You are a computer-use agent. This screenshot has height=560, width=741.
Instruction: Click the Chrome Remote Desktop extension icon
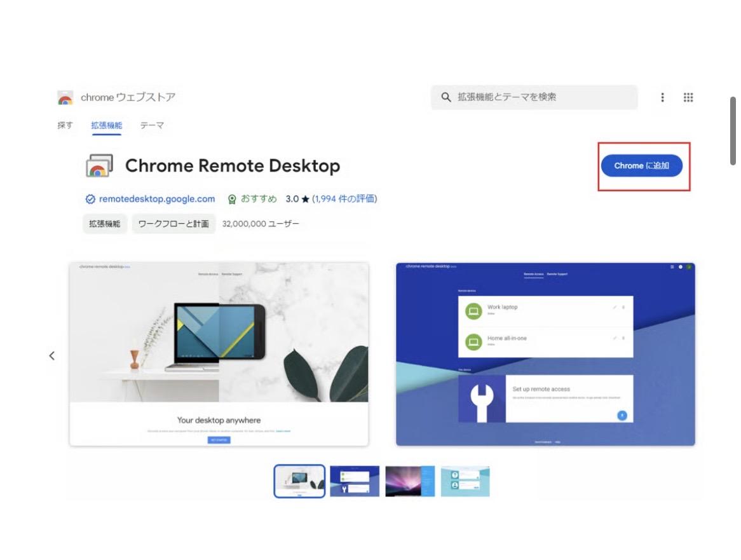pos(99,165)
